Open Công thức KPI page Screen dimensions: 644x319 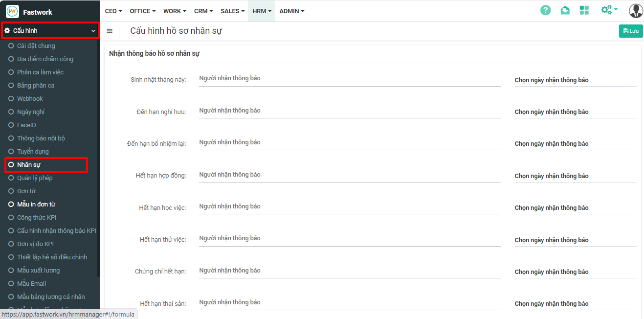click(37, 218)
